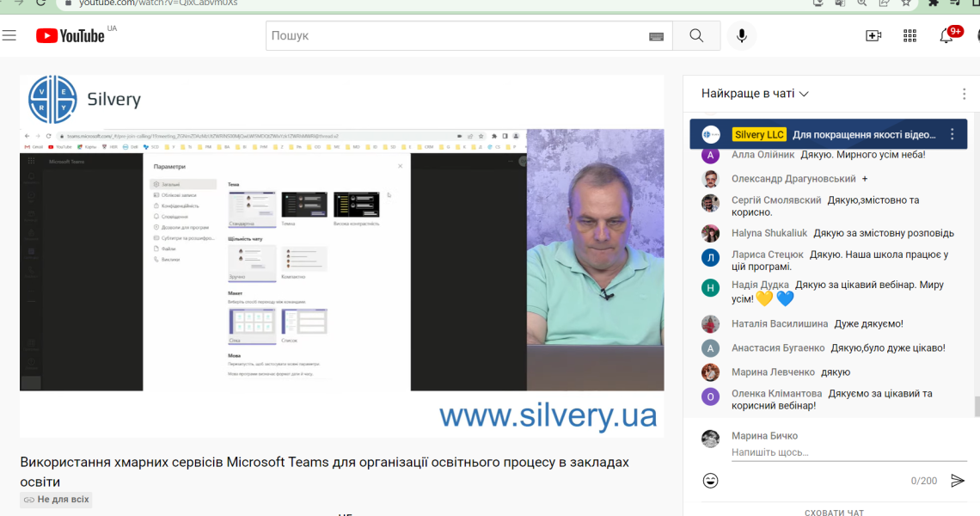Click the СХОВАТИ ЧАТ button
980x516 pixels.
coord(834,513)
